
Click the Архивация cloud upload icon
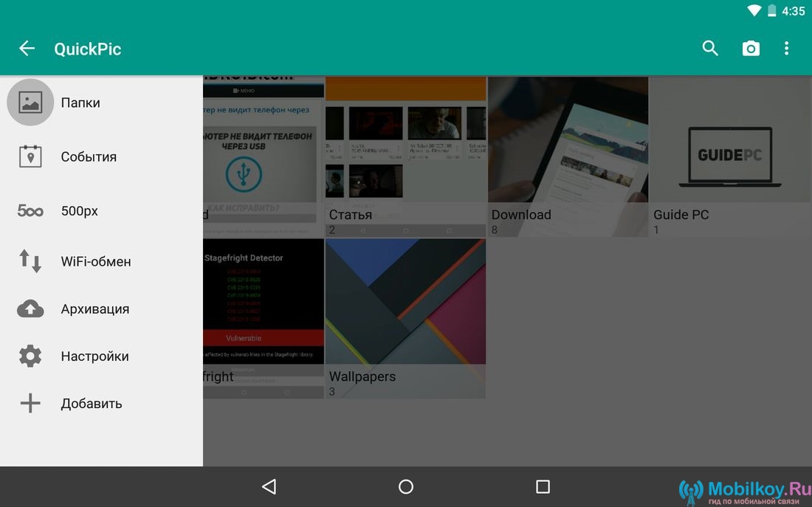[30, 308]
